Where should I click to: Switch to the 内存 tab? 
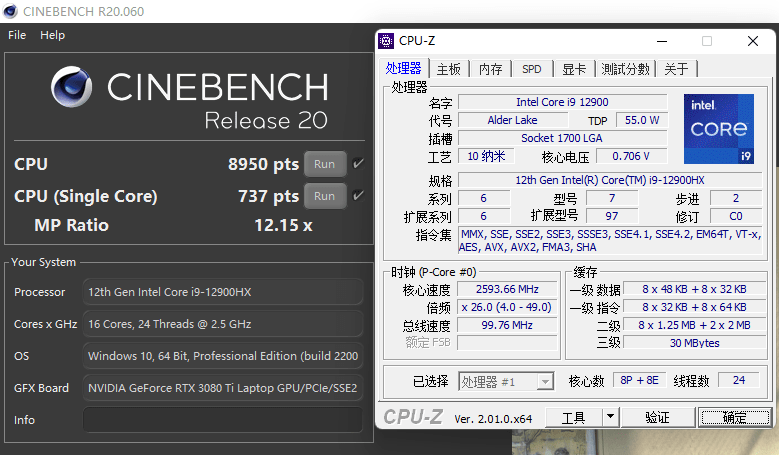(x=490, y=69)
